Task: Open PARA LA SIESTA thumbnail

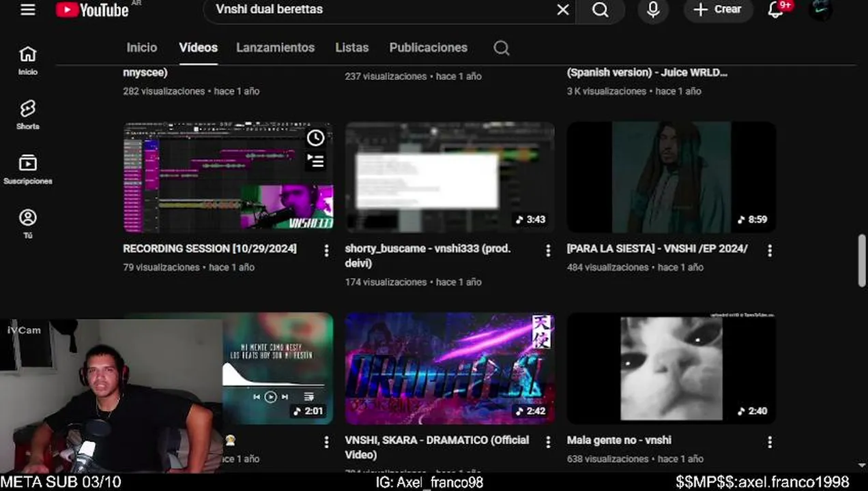Action: pos(671,177)
